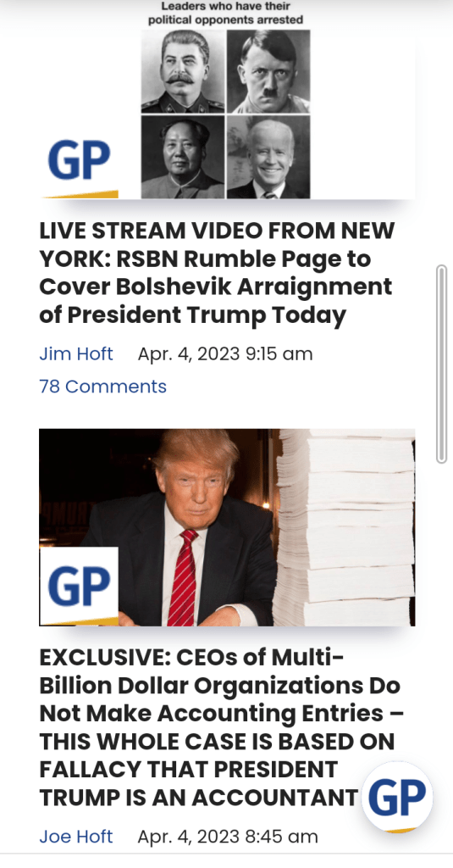
Task: Open the photo of man beside paper stack
Action: coord(227,527)
